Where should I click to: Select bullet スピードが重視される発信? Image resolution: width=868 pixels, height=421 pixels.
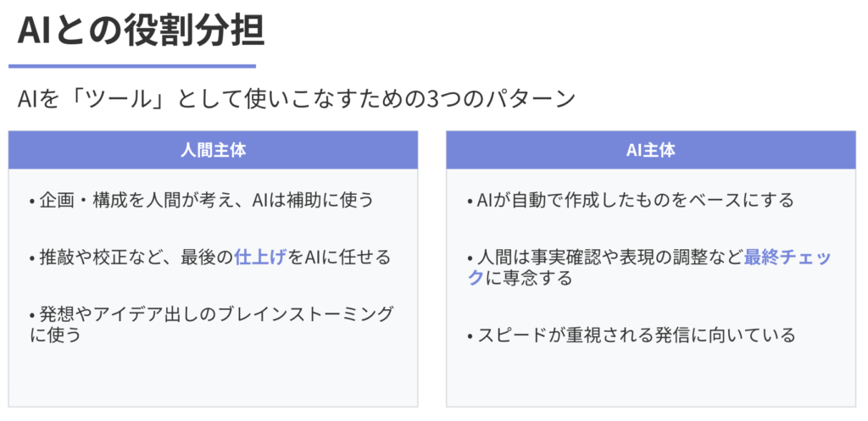click(x=632, y=335)
